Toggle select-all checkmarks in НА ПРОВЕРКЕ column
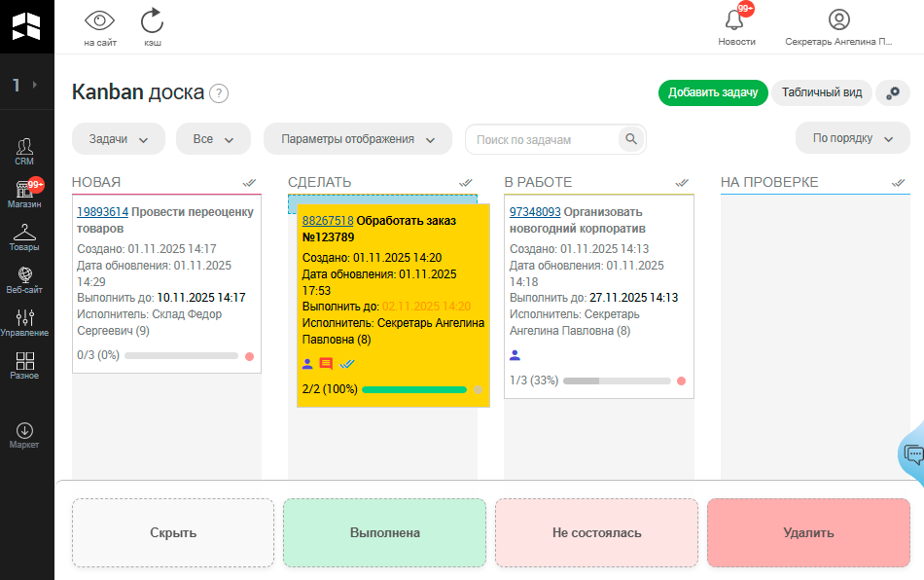 [x=899, y=182]
